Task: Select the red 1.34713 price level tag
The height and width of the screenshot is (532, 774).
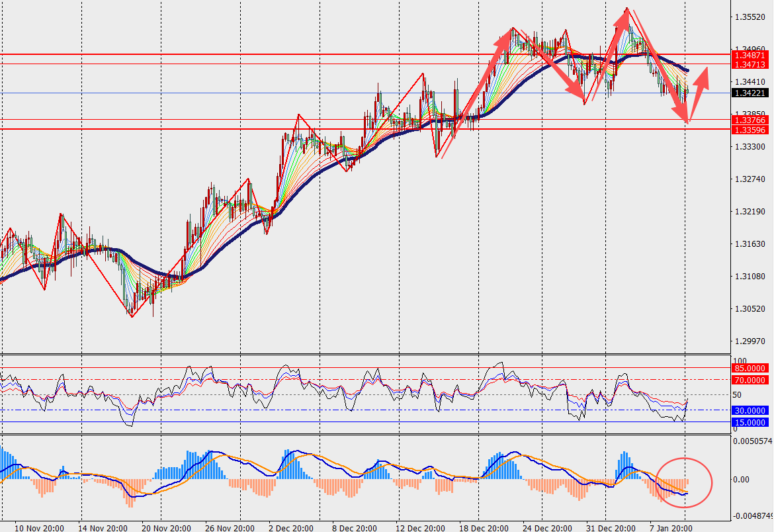Action: coord(749,65)
